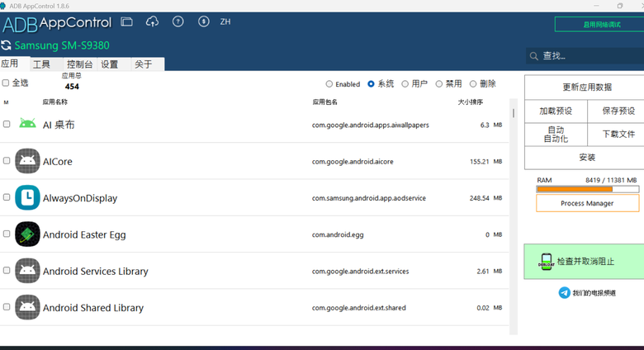The image size is (644, 350).
Task: Open the 工具 tab
Action: [46, 64]
